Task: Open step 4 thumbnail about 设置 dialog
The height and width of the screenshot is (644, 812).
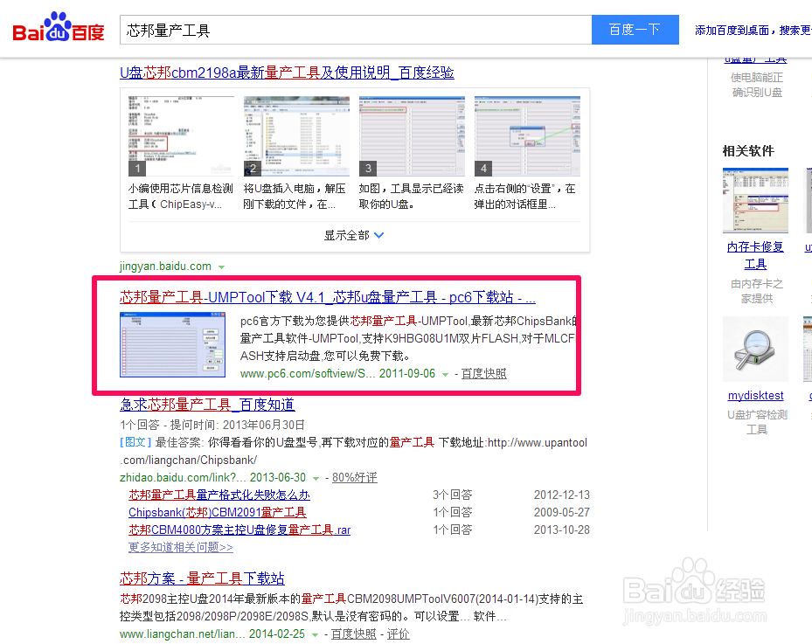Action: coord(527,136)
